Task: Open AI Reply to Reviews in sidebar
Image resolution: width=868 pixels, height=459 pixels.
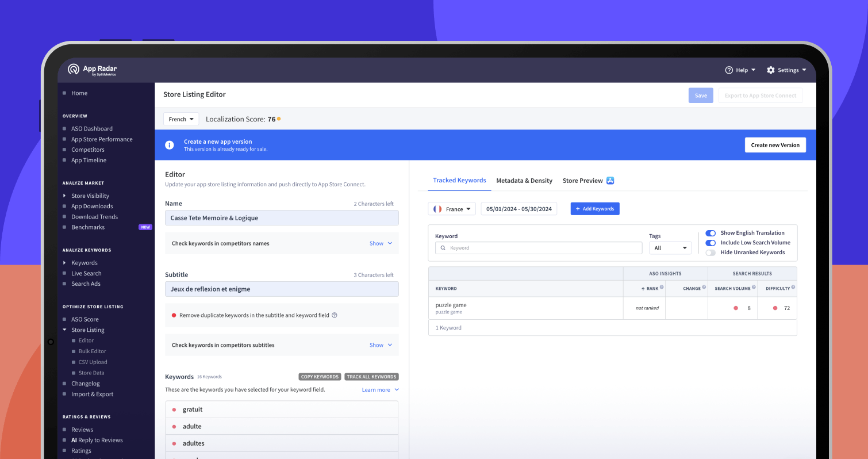Action: tap(97, 440)
